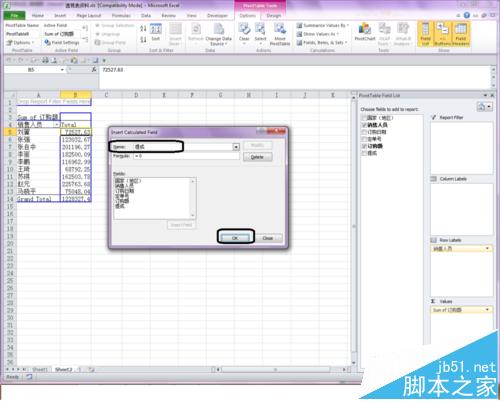Click the Refresh data icon

click(196, 33)
